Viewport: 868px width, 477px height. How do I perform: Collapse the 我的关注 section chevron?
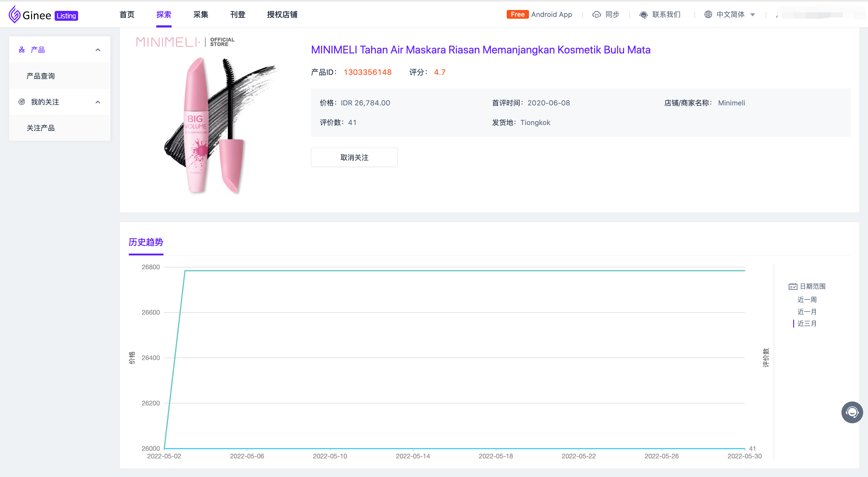point(98,102)
